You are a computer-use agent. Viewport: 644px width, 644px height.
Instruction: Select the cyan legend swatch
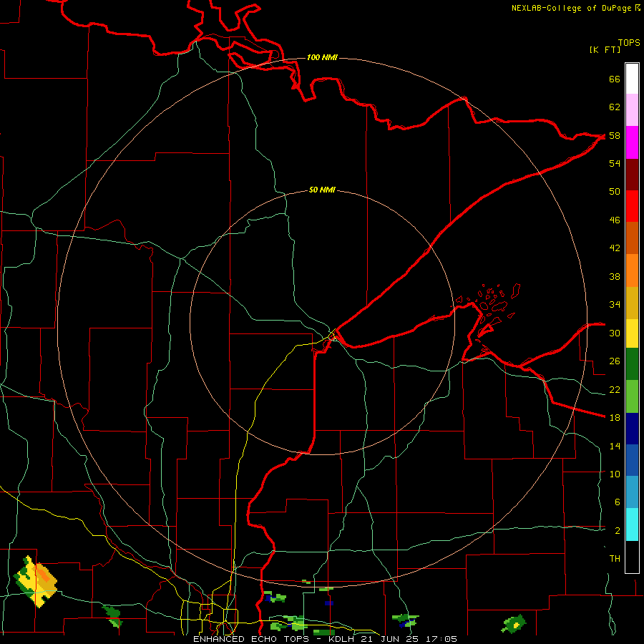coord(632,525)
